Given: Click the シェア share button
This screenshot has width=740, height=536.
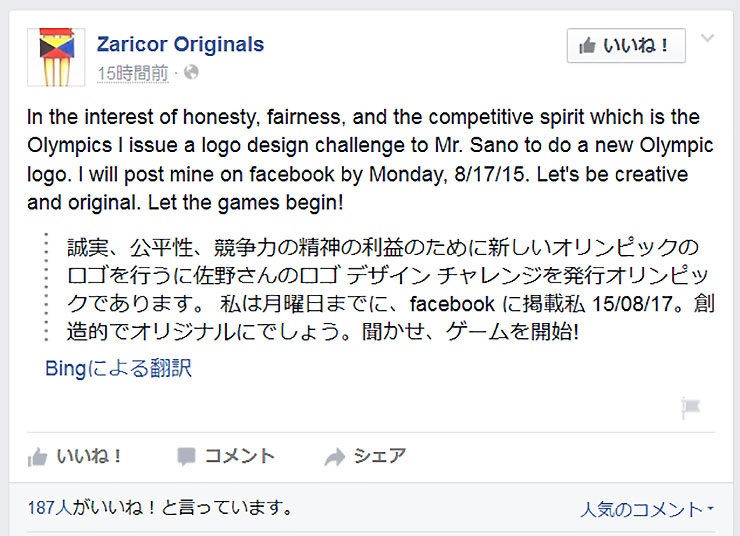Looking at the screenshot, I should (x=365, y=456).
